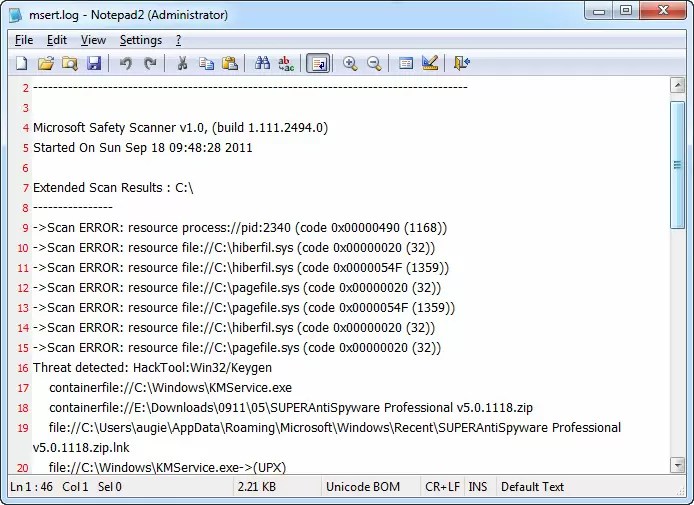This screenshot has width=694, height=505.
Task: Open the ? help menu
Action: (178, 40)
